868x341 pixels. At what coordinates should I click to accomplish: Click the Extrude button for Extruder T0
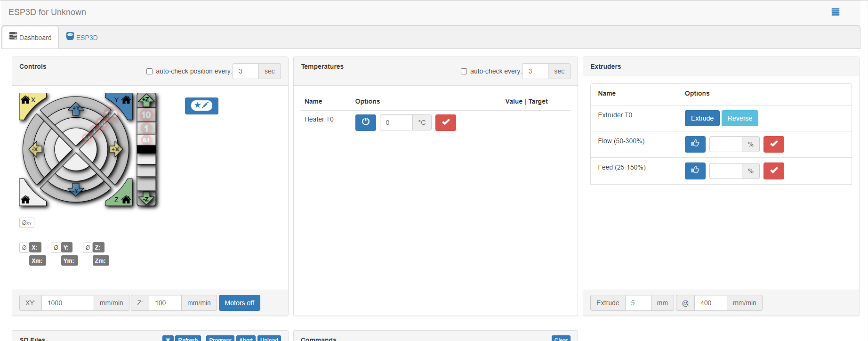click(x=702, y=118)
